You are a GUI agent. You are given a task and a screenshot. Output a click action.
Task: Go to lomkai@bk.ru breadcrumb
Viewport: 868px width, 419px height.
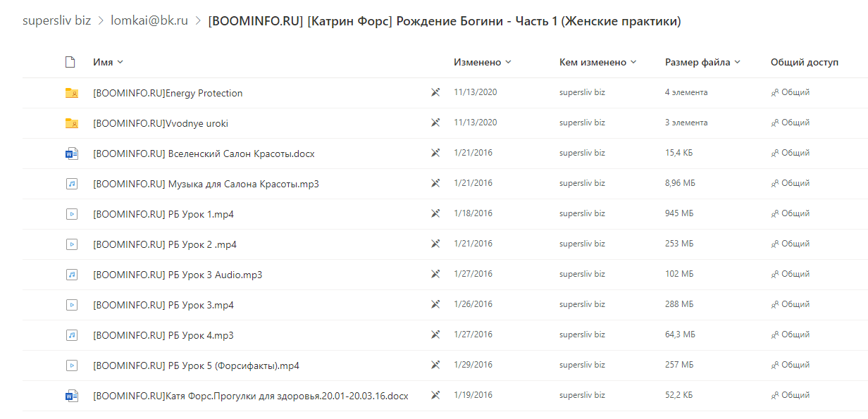click(149, 20)
